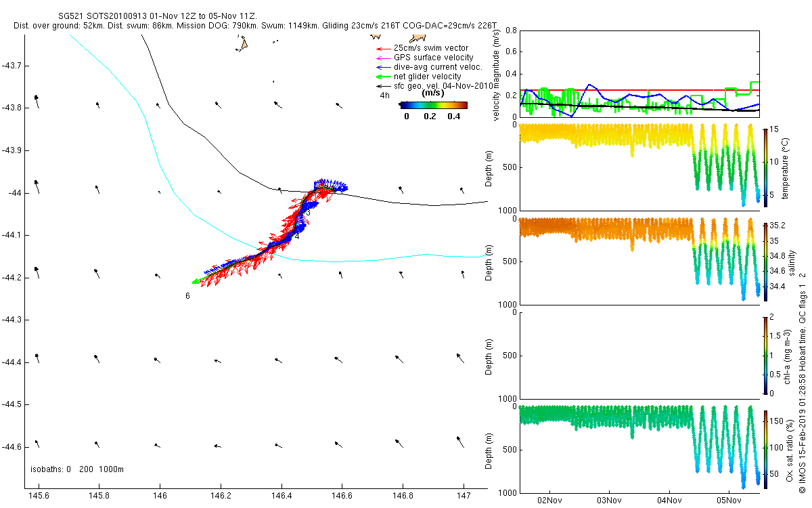Select the '25cm/s swim vector' legend label
This screenshot has height=508, width=812.
click(430, 48)
